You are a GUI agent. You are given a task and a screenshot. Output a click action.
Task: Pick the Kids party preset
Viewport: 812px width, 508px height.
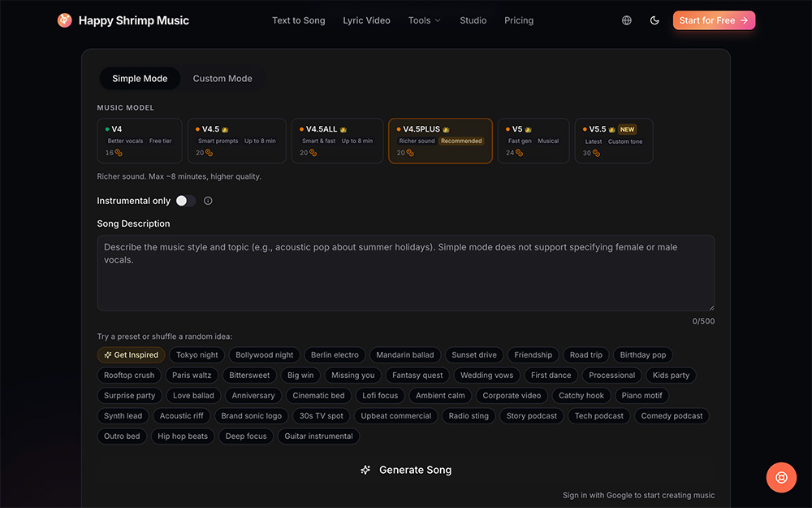[671, 376]
